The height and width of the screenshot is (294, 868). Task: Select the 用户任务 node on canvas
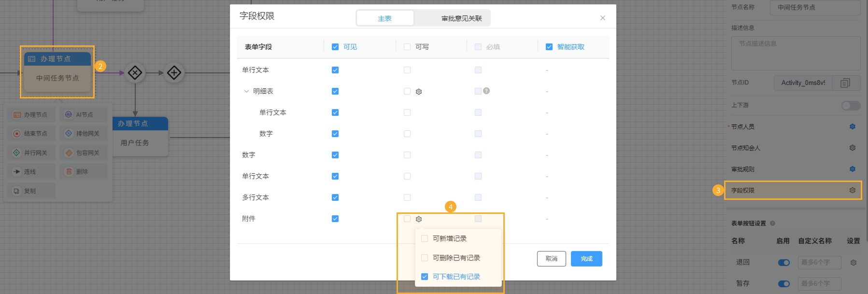click(x=141, y=137)
